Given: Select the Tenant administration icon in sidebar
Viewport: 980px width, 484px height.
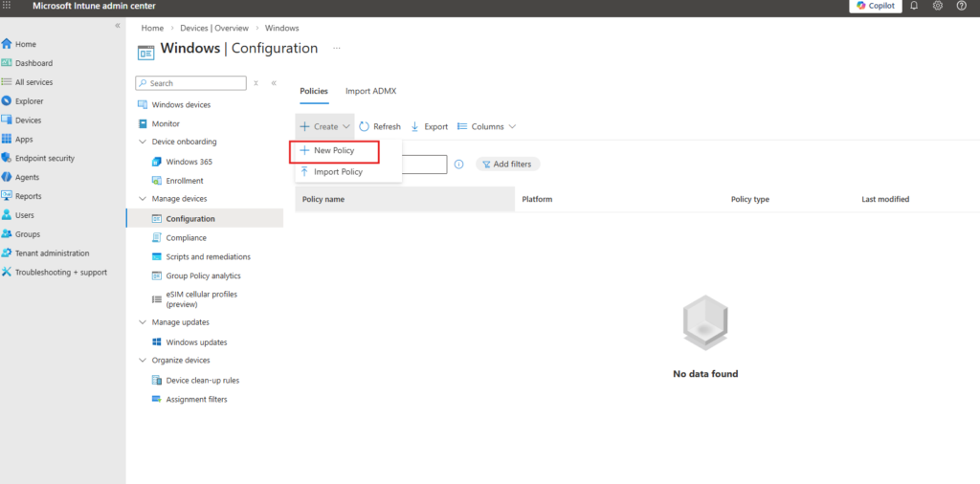Looking at the screenshot, I should pos(7,253).
